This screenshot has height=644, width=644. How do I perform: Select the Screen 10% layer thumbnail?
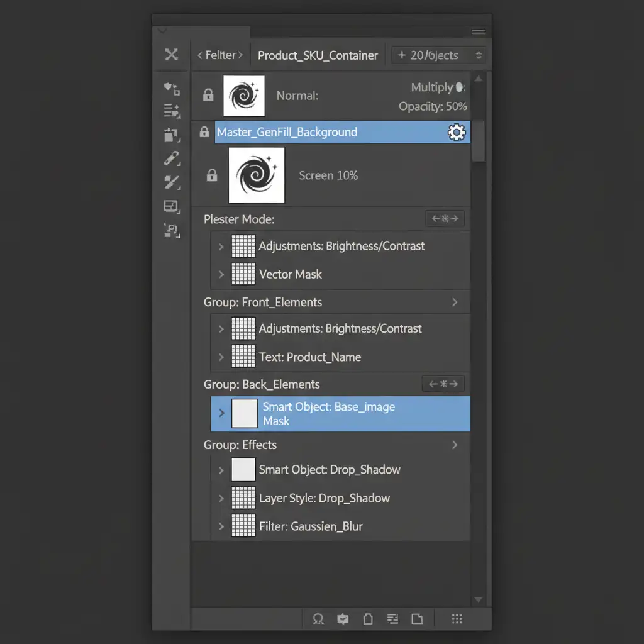click(257, 175)
